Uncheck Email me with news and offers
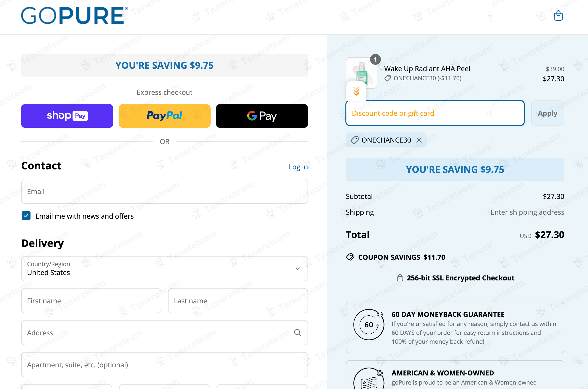The width and height of the screenshot is (588, 389). click(x=26, y=216)
